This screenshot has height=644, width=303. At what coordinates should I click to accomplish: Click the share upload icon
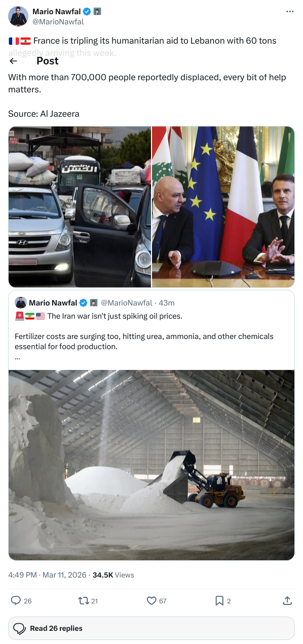point(287,600)
